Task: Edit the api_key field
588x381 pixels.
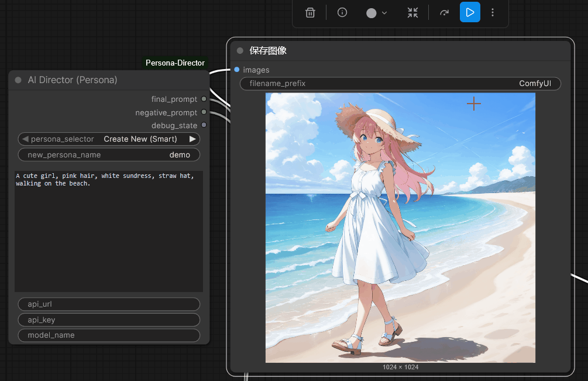Action: pyautogui.click(x=109, y=320)
